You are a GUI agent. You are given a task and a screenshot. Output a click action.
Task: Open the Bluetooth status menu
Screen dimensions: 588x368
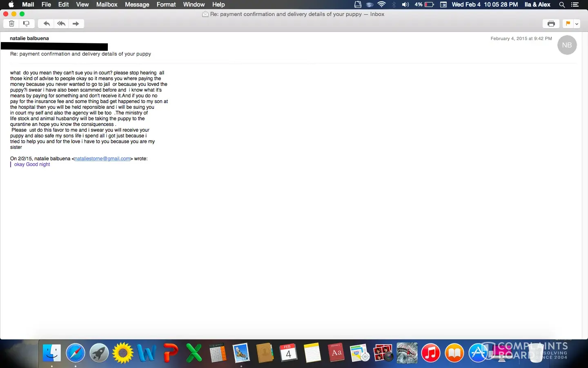point(394,4)
